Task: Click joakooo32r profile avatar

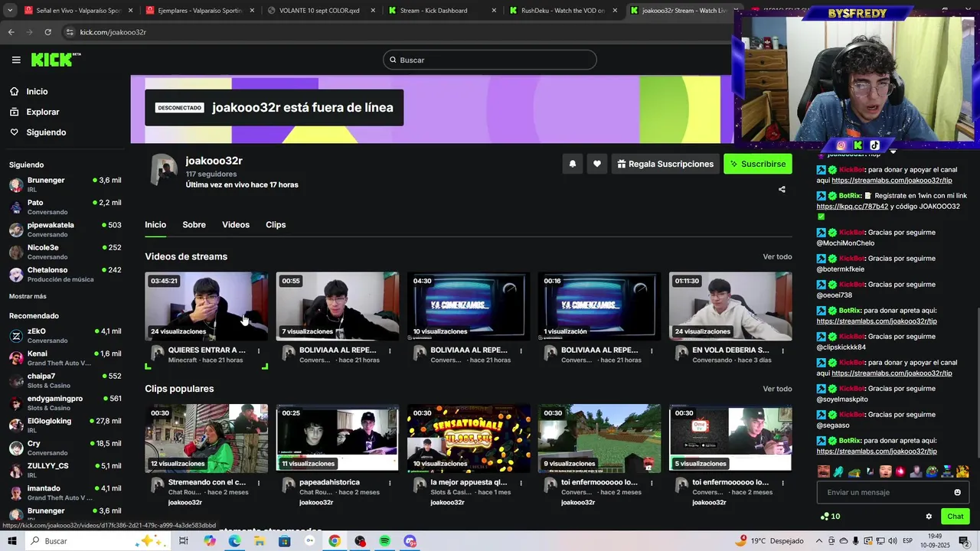Action: tap(163, 169)
